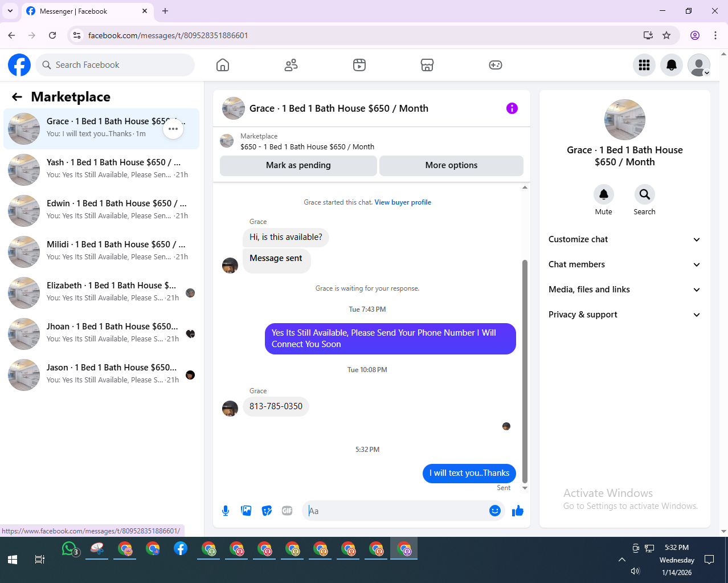Open new browser tab

coord(165,11)
